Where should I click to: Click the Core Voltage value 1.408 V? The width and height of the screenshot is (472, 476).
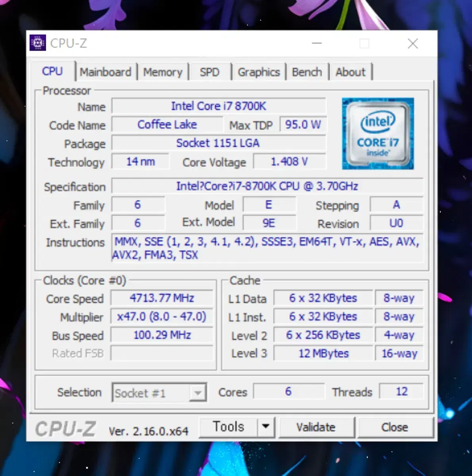tap(290, 161)
